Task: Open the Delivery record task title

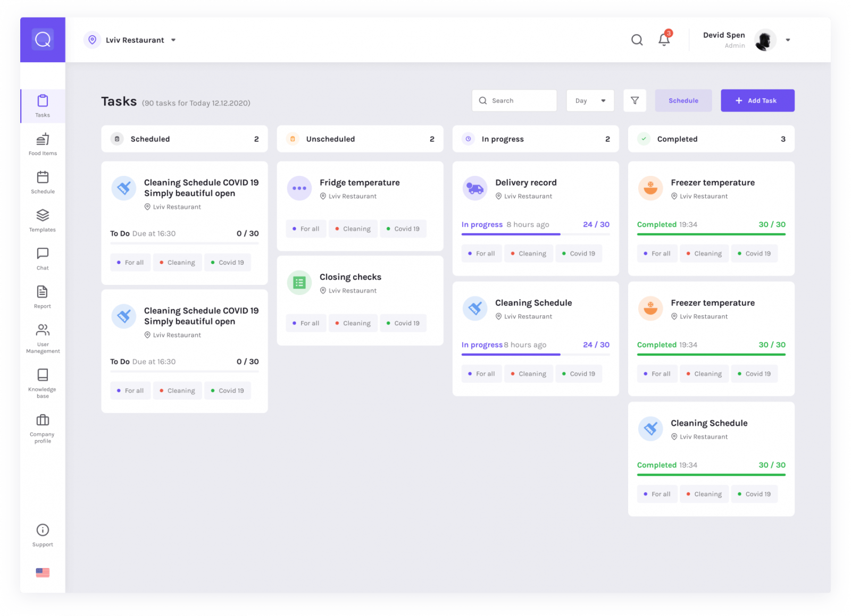Action: pos(526,182)
